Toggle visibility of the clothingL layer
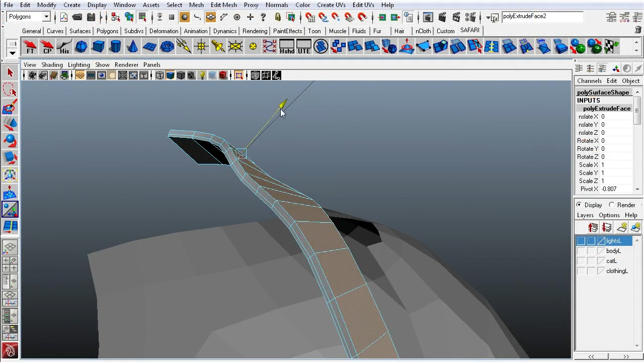The image size is (644, 362). coord(581,271)
